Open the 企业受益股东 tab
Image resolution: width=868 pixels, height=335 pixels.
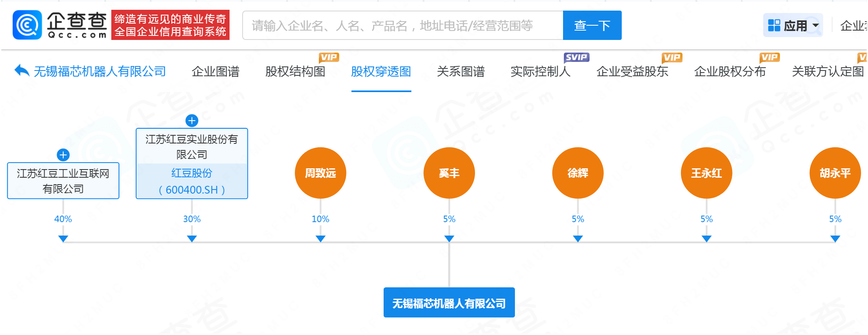(x=632, y=72)
